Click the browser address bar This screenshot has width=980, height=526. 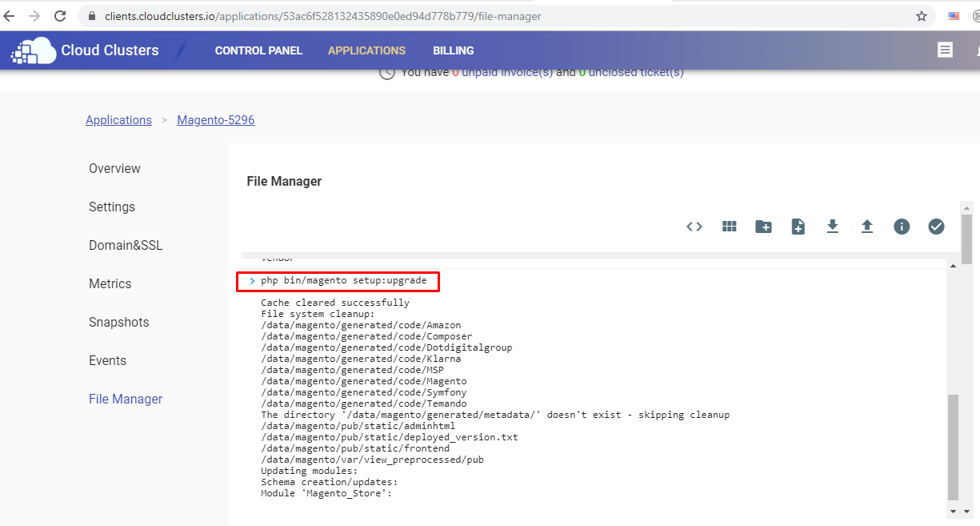point(480,16)
